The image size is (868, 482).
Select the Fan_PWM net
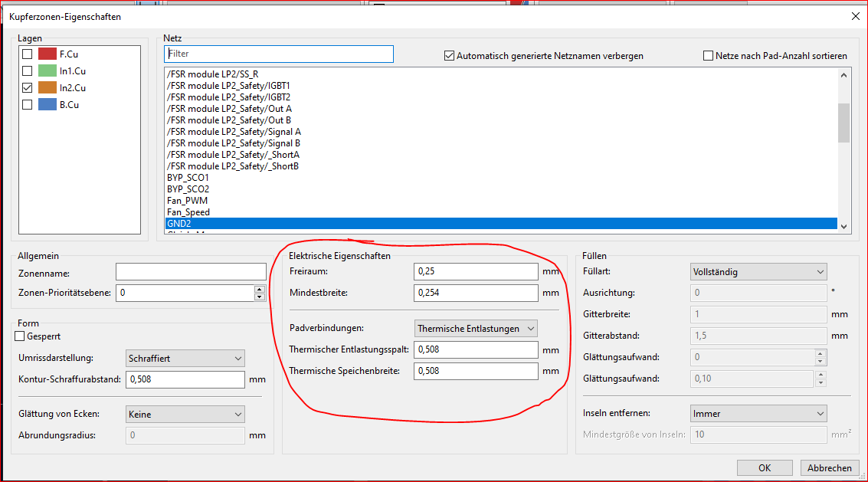(188, 201)
